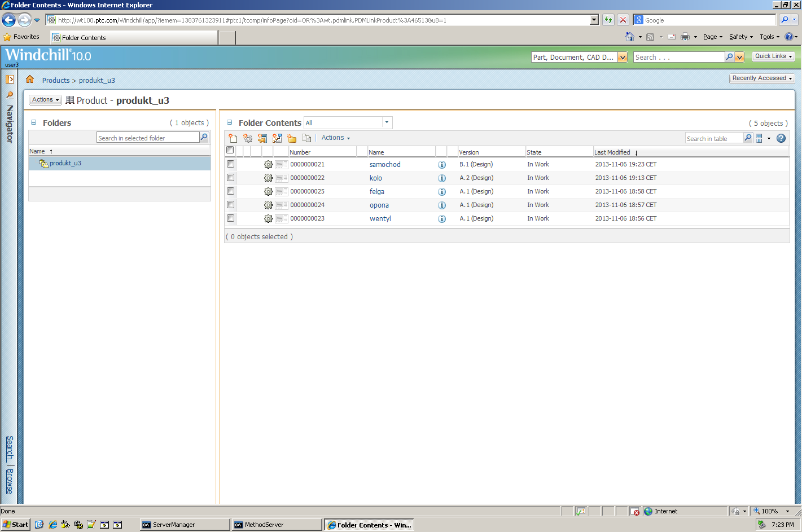The width and height of the screenshot is (802, 532).
Task: Open info page icon for samochod
Action: tap(442, 165)
